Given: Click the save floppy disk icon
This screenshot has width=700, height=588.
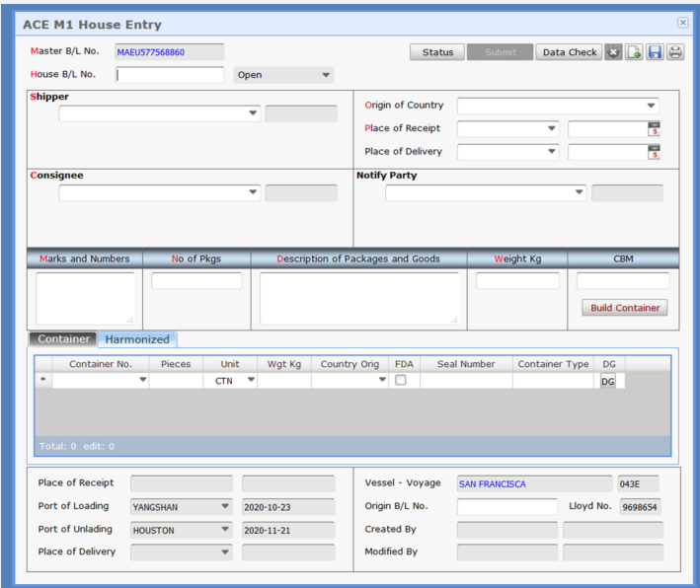Looking at the screenshot, I should pos(655,52).
